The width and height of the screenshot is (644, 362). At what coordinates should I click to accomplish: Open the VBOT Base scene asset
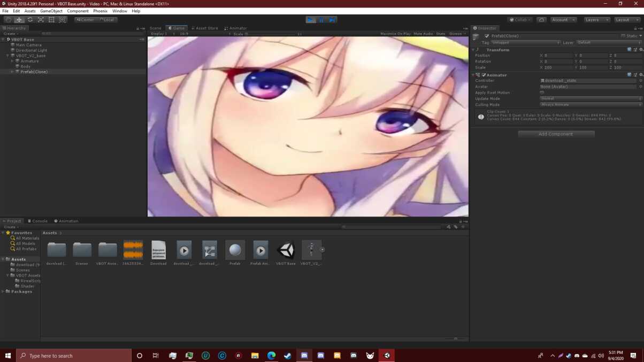(x=286, y=250)
